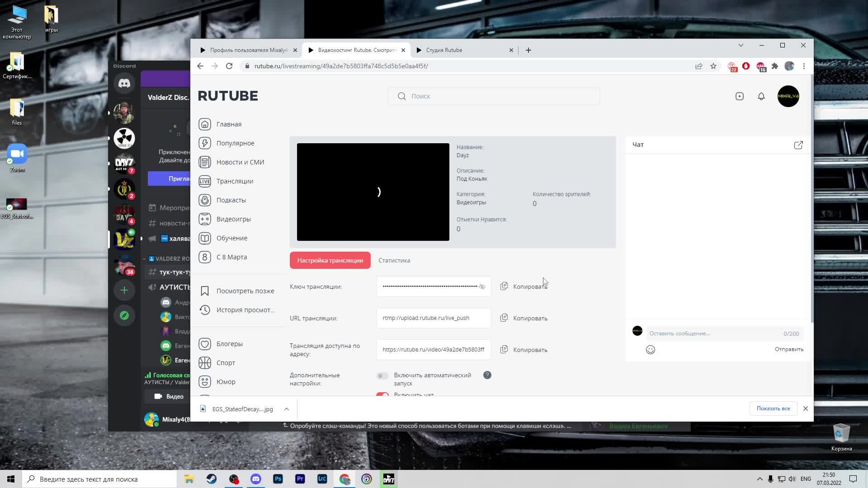Open Трансляции live section in sidebar
The width and height of the screenshot is (868, 488).
coord(234,181)
